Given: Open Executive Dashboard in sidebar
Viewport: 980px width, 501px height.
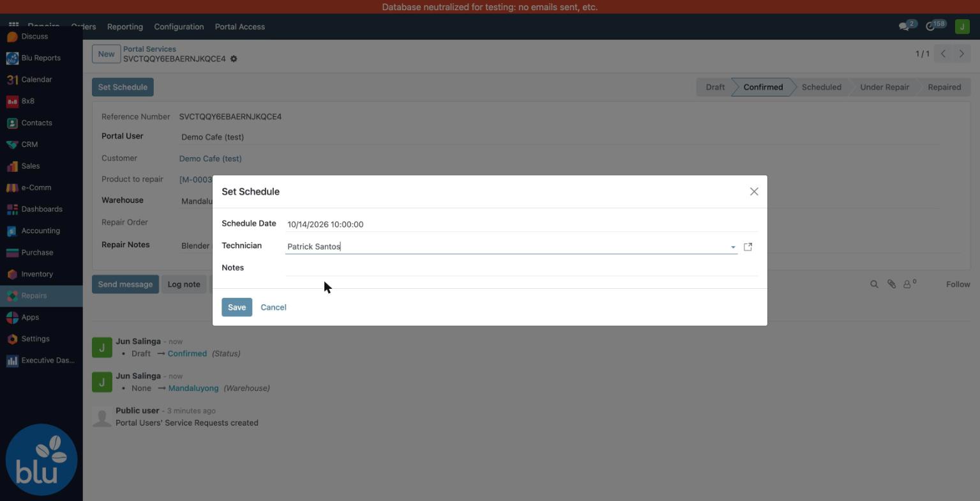Looking at the screenshot, I should tap(41, 360).
